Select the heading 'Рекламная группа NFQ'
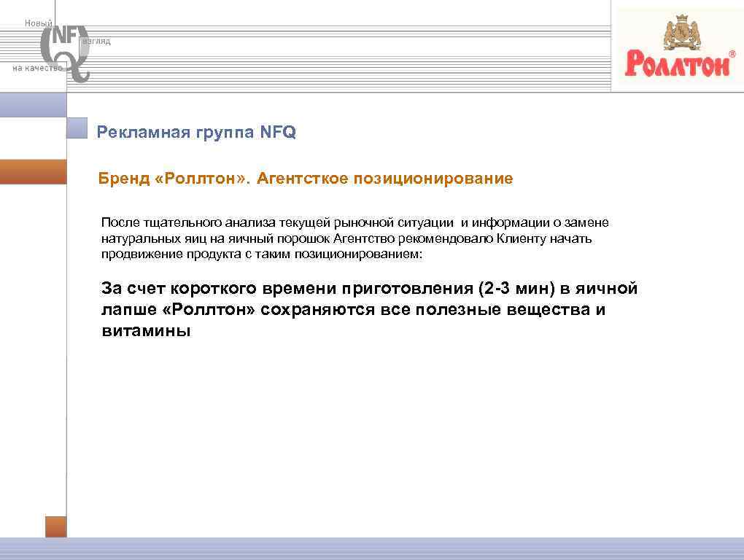Viewport: 744px width, 560px height. (196, 132)
